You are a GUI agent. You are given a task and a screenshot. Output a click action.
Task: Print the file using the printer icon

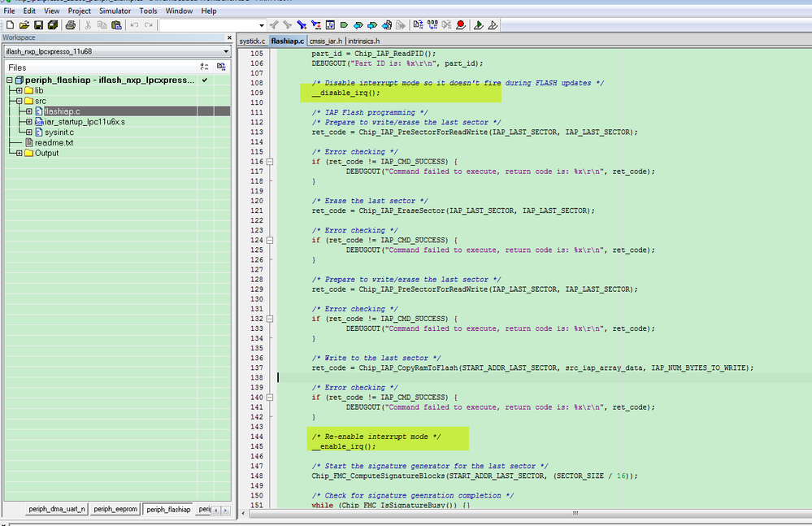coord(71,25)
